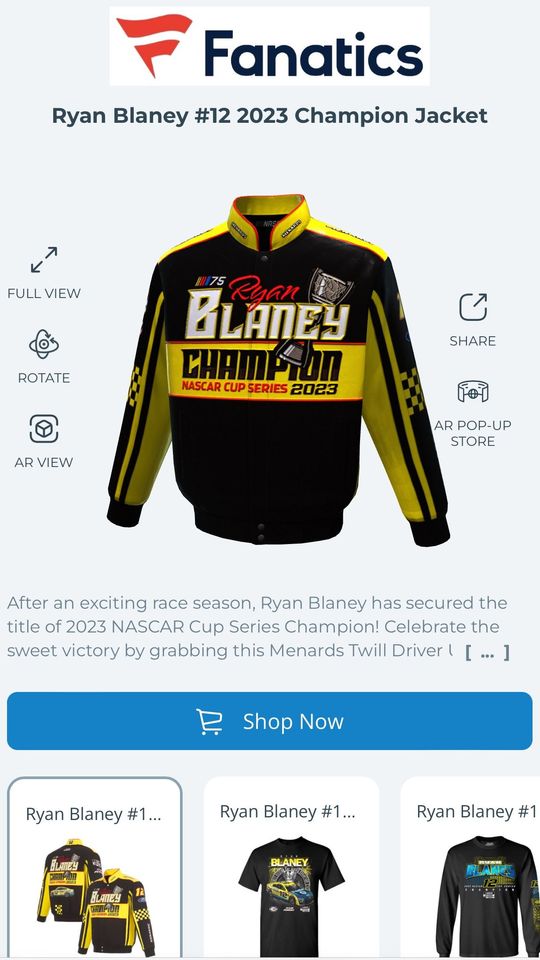Select the black Blaney t-shirt product card
Image resolution: width=540 pixels, height=960 pixels.
[291, 868]
